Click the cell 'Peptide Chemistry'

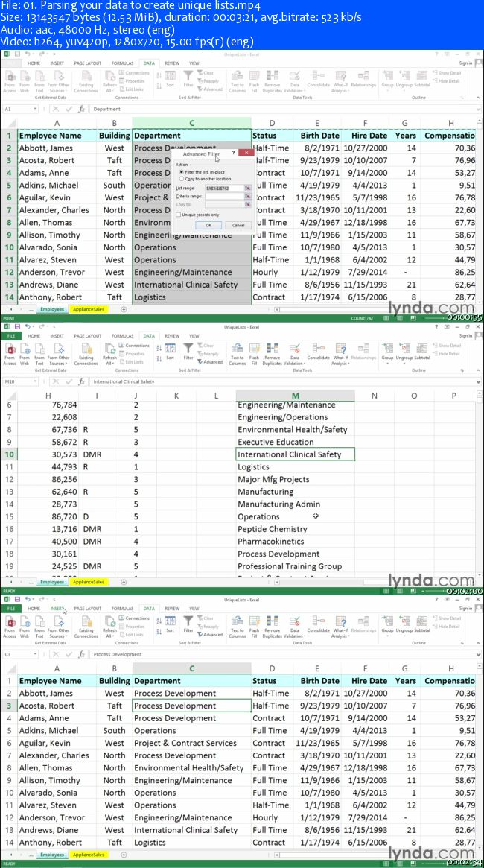pos(296,529)
